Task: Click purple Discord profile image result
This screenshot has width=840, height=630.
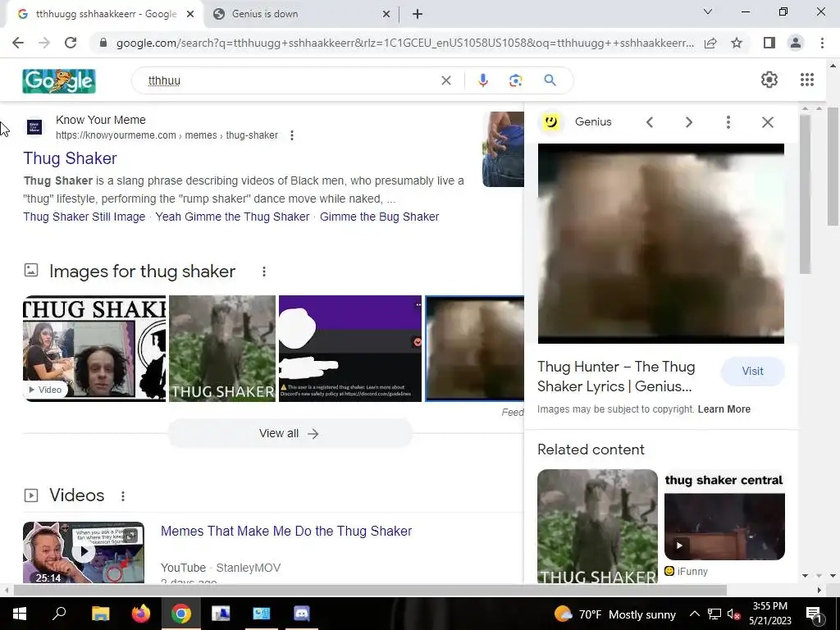Action: coord(349,348)
